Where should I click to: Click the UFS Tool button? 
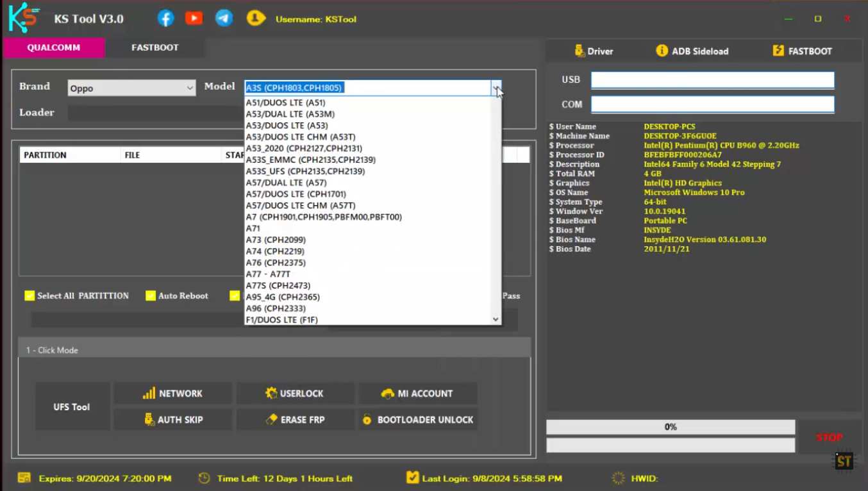72,407
